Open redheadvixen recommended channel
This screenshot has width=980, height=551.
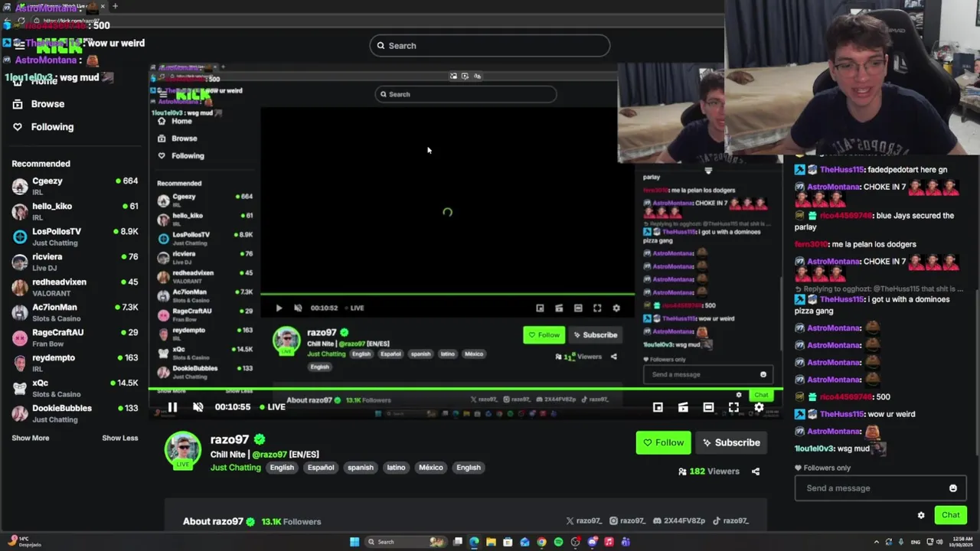click(75, 287)
